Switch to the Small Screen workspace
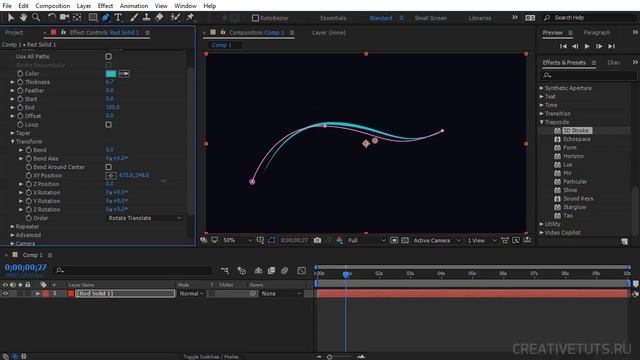Screen dimensions: 640x360 [x=431, y=18]
